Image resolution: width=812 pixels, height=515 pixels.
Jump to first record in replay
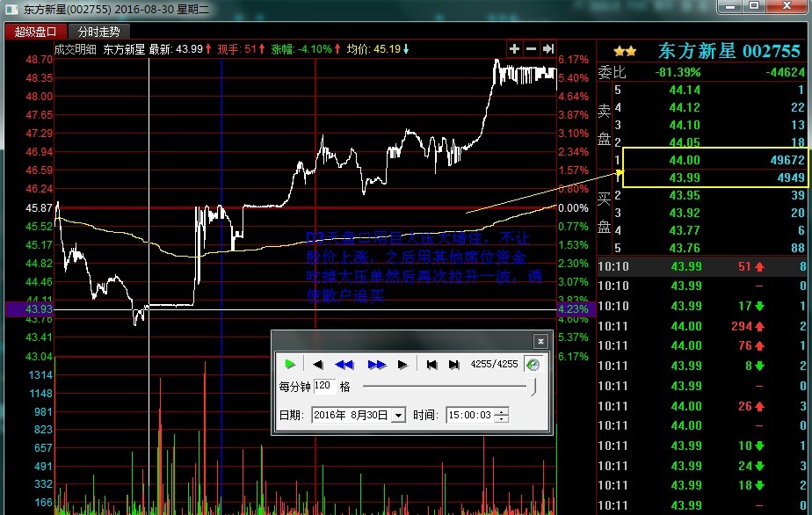click(431, 364)
